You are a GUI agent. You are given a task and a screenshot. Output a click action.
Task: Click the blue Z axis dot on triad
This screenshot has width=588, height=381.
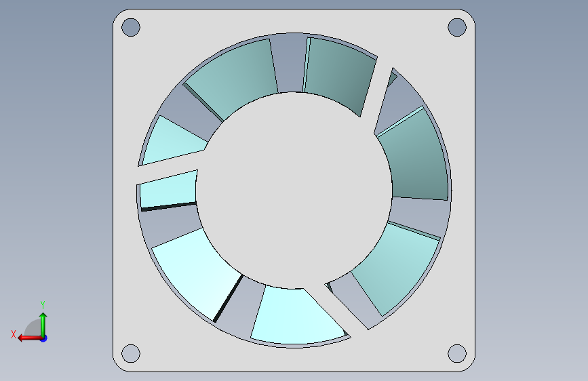44,338
